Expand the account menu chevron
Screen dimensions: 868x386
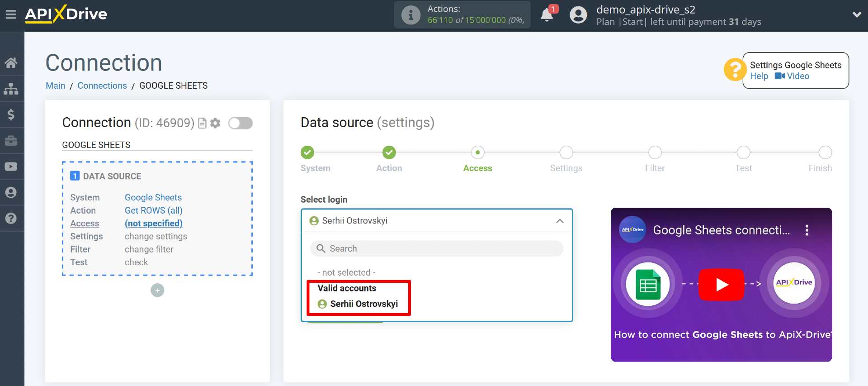coord(857,15)
